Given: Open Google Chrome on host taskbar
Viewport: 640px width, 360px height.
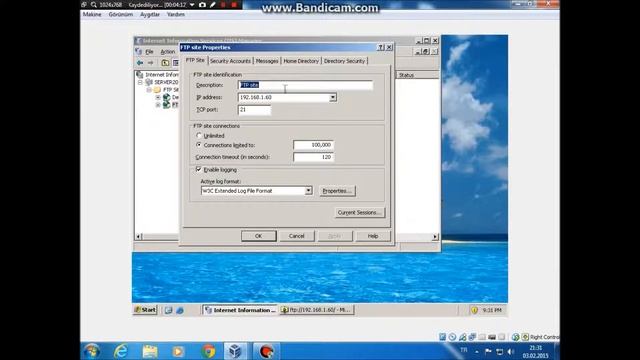Looking at the screenshot, I should pos(209,351).
